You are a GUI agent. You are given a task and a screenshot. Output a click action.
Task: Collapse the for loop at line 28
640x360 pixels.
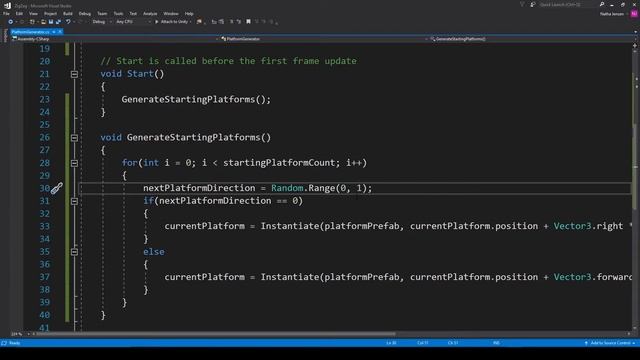[74, 163]
